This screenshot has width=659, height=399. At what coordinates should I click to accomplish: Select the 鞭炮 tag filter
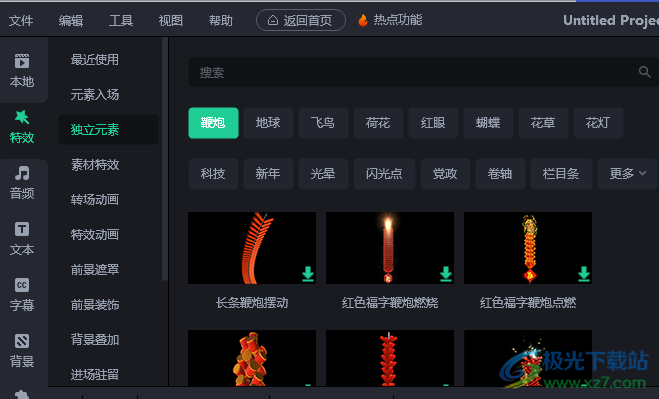tap(213, 123)
